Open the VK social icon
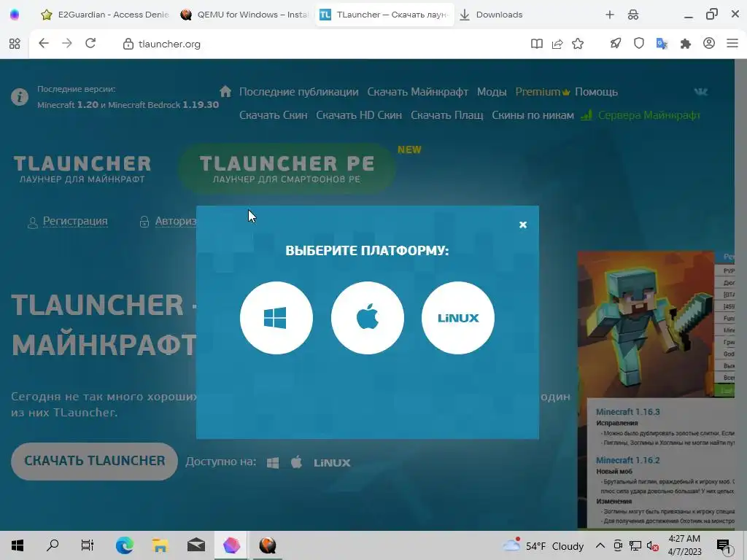The width and height of the screenshot is (747, 560). (x=701, y=92)
